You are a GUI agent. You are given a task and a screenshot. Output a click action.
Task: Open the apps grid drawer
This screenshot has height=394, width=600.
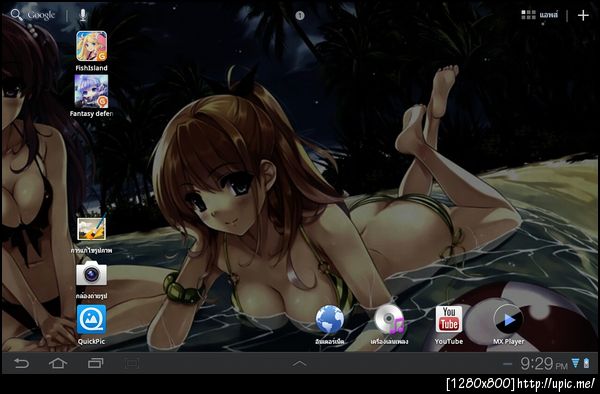tap(540, 15)
